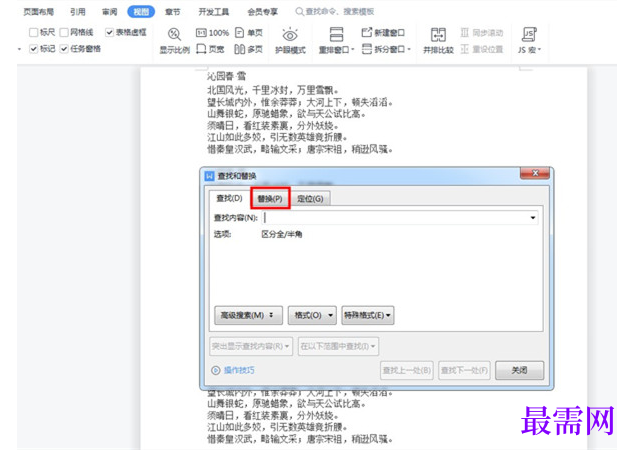
Task: Open the zoom ratio (显示比例) tool
Action: tap(174, 41)
